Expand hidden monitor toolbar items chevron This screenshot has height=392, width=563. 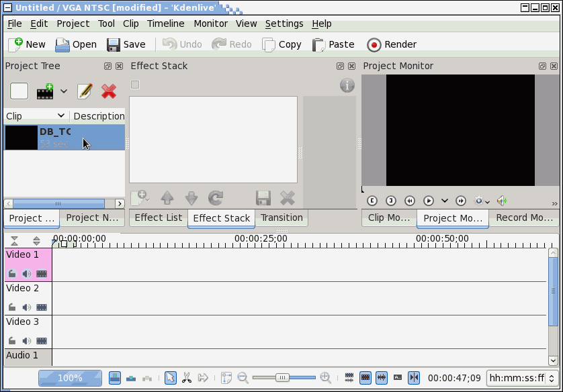click(555, 203)
